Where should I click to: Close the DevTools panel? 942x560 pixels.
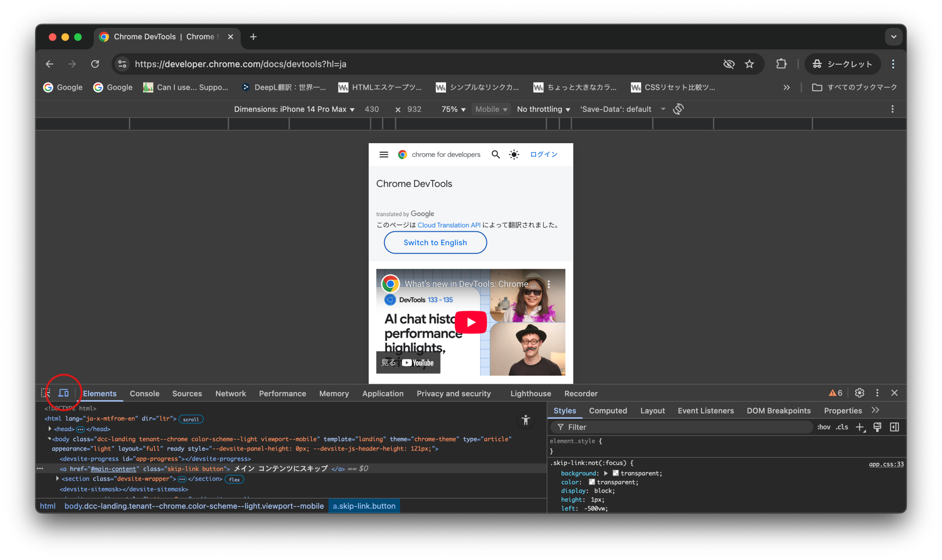pos(894,393)
